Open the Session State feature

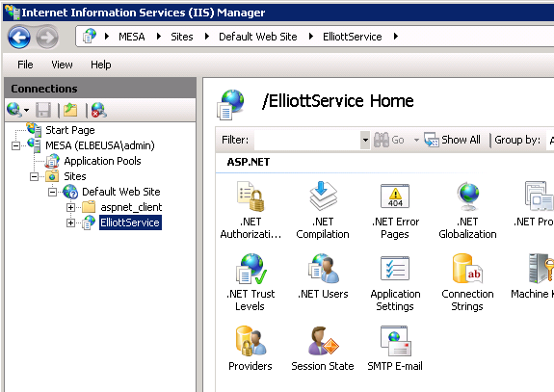[x=323, y=349]
